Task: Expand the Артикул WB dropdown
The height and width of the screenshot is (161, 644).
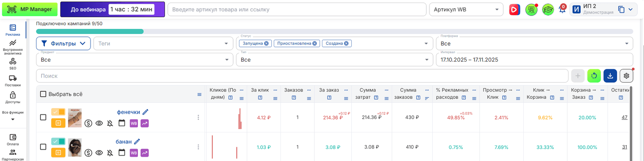Action: click(x=466, y=9)
